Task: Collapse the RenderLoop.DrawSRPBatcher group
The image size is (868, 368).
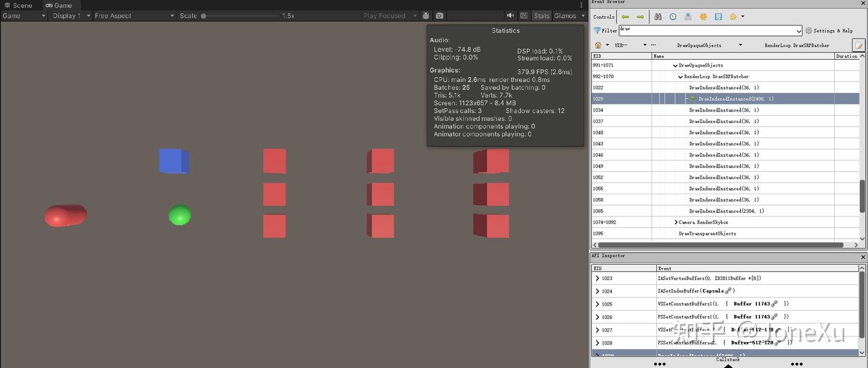Action: point(680,76)
